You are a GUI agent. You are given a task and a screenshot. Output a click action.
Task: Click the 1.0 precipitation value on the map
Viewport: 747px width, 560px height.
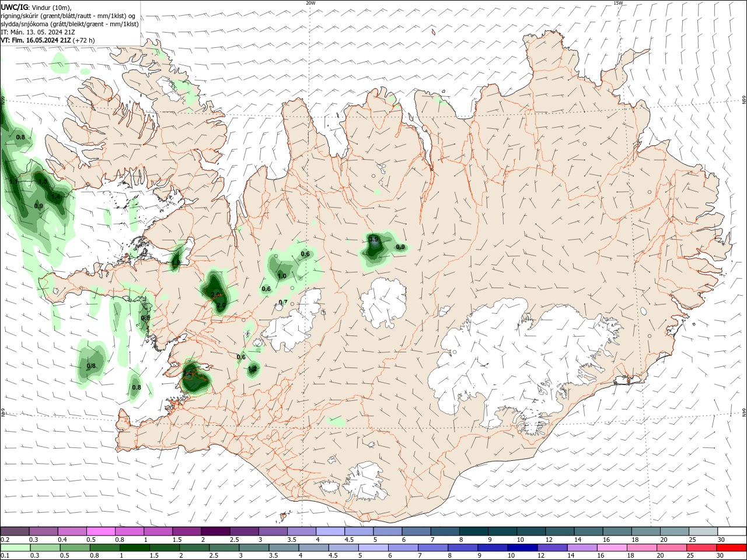pyautogui.click(x=282, y=276)
